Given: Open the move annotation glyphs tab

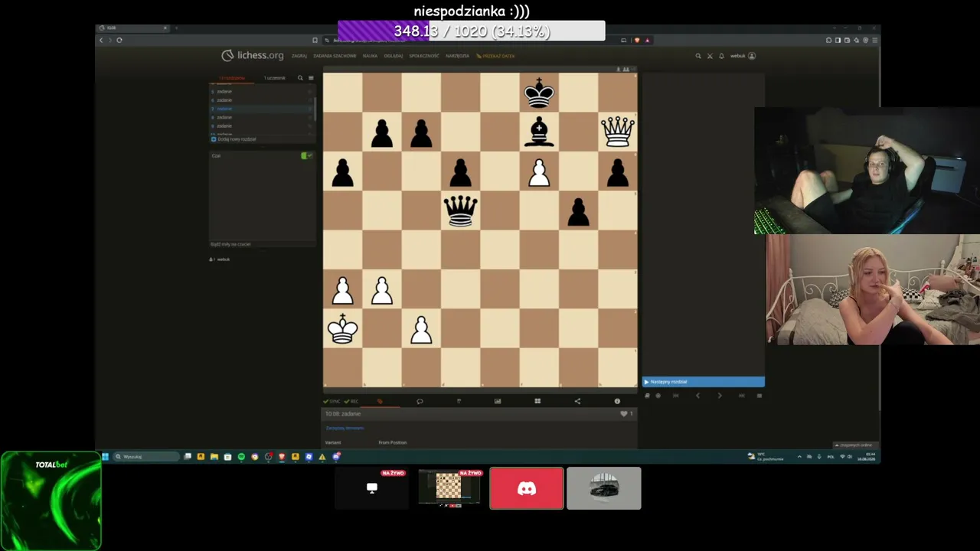Looking at the screenshot, I should pyautogui.click(x=459, y=401).
